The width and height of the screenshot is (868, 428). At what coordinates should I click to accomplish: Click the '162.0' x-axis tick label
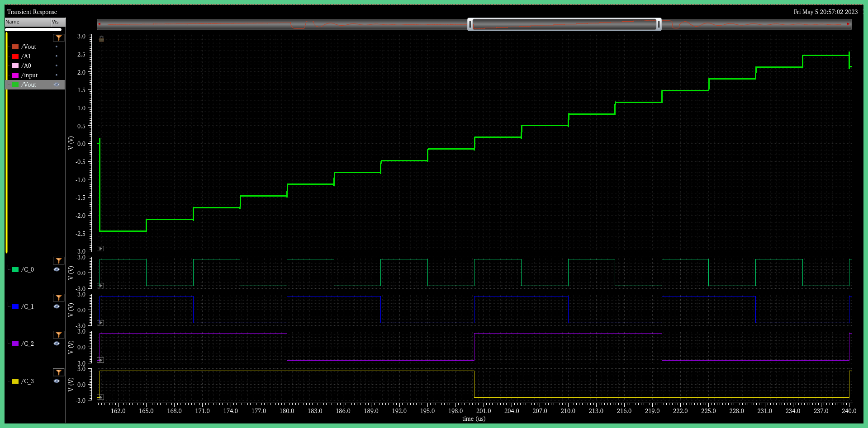118,411
